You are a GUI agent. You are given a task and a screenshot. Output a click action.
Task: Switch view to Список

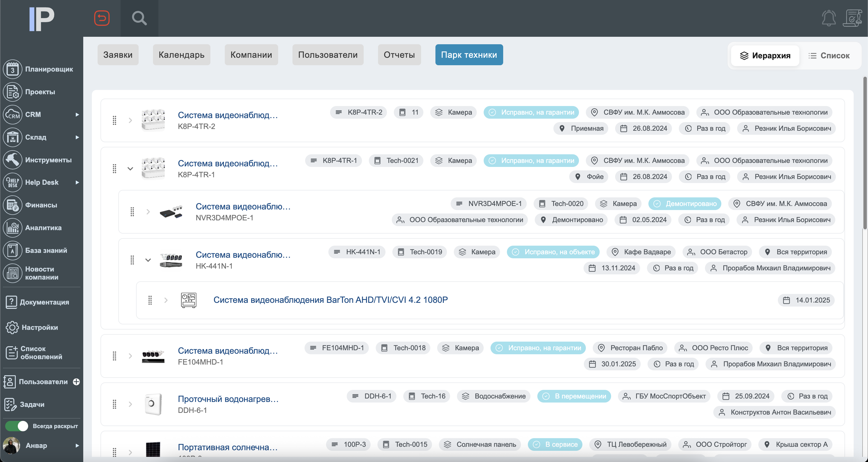(829, 56)
